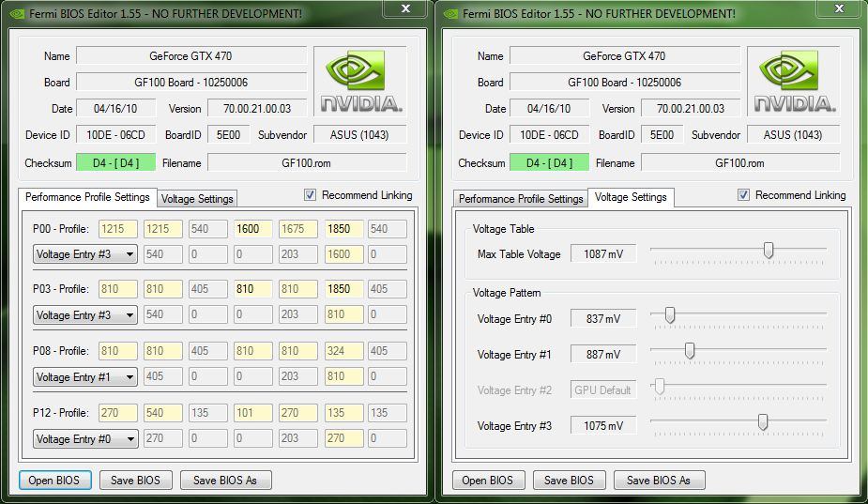This screenshot has height=504, width=868.
Task: Click Save BIOS As button in right window
Action: (x=659, y=481)
